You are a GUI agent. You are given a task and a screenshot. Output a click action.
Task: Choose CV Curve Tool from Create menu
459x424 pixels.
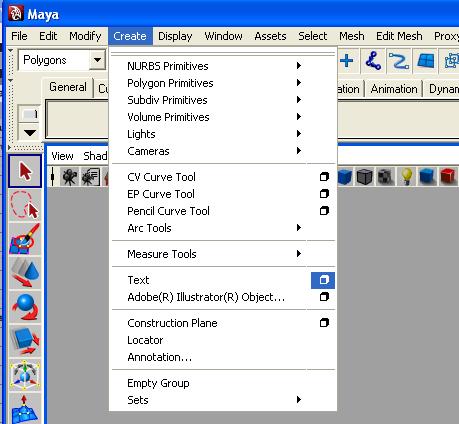[161, 177]
